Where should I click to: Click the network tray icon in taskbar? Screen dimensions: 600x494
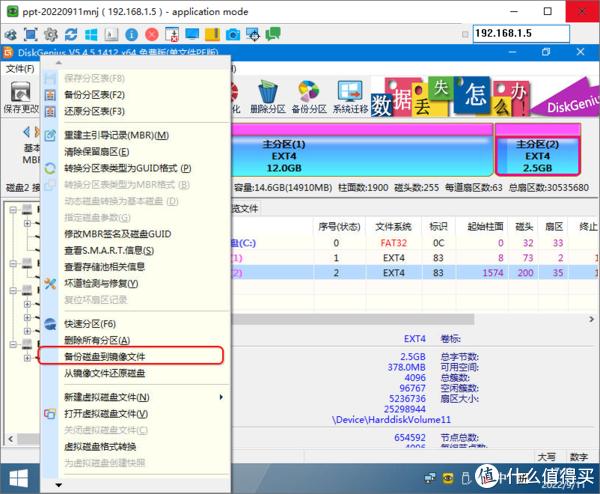pos(430,478)
